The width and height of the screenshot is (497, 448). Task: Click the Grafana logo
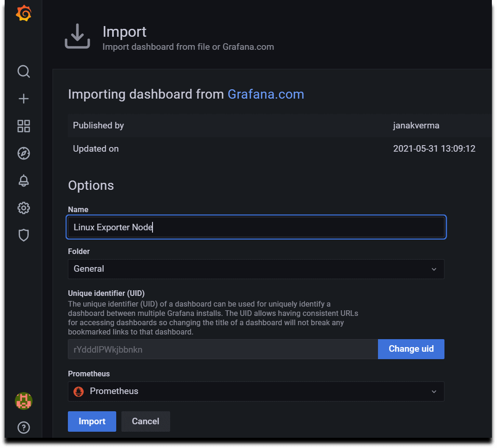click(23, 13)
